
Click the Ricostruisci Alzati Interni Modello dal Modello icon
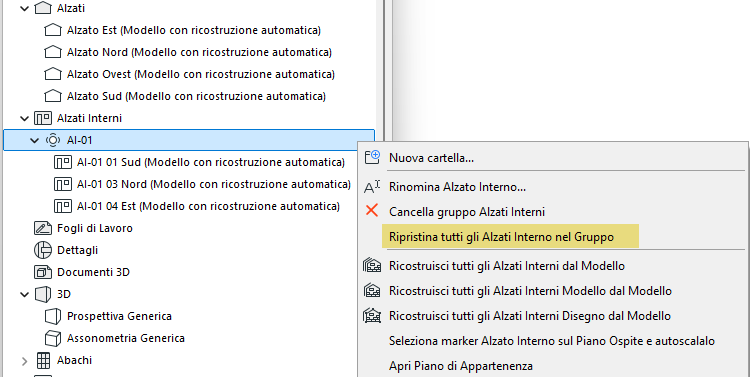(372, 291)
